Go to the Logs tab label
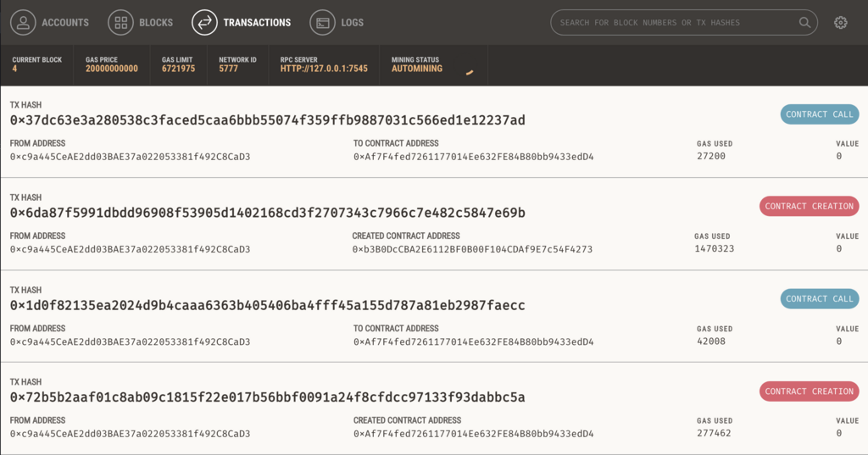This screenshot has width=868, height=455. pyautogui.click(x=352, y=23)
